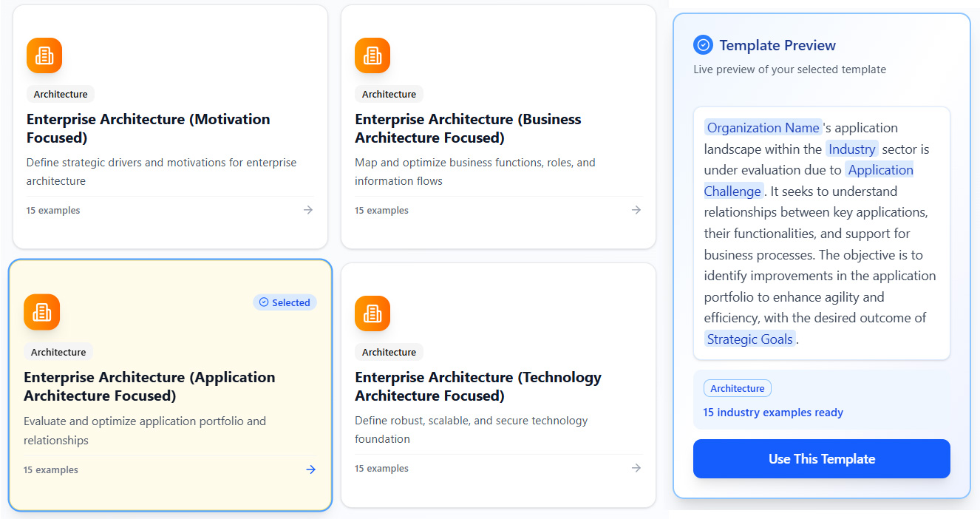980x519 pixels.
Task: Click the Use This Template button
Action: click(821, 459)
